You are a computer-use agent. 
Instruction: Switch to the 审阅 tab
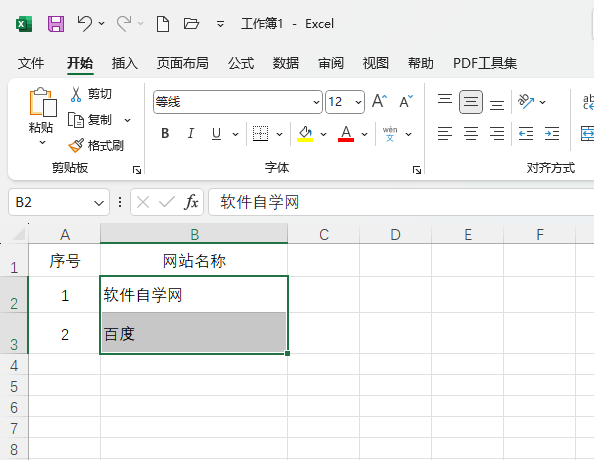331,63
